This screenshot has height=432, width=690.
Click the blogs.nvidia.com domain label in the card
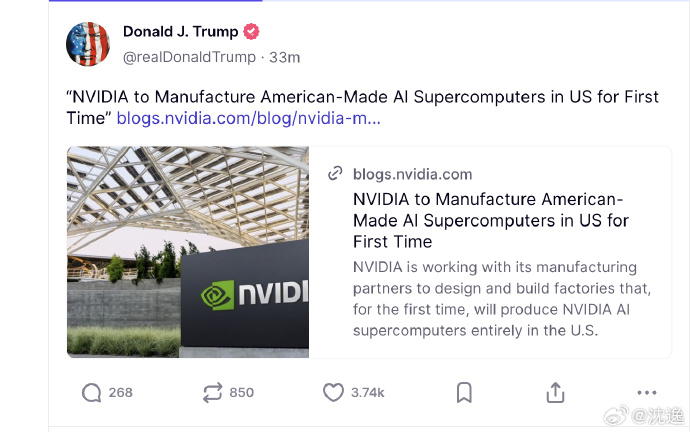pyautogui.click(x=412, y=174)
